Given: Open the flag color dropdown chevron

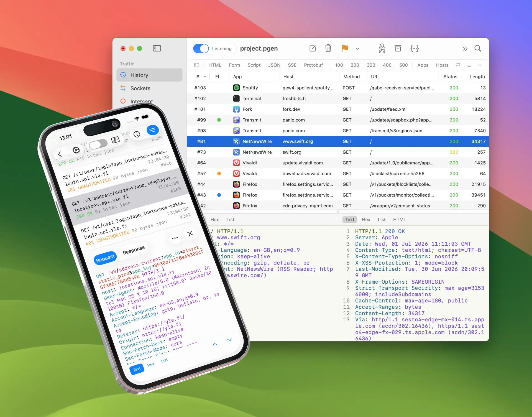Looking at the screenshot, I should click(x=357, y=49).
